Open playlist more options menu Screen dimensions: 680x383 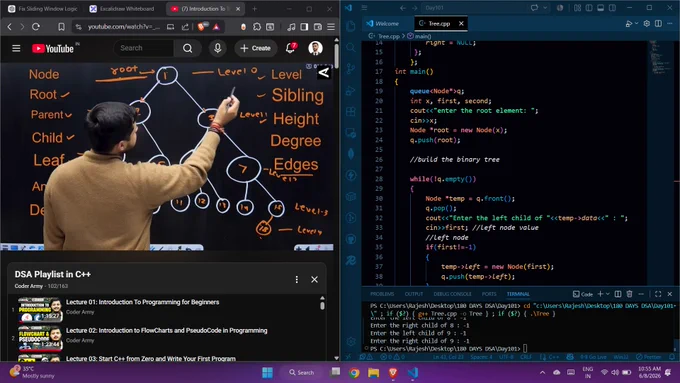[297, 279]
